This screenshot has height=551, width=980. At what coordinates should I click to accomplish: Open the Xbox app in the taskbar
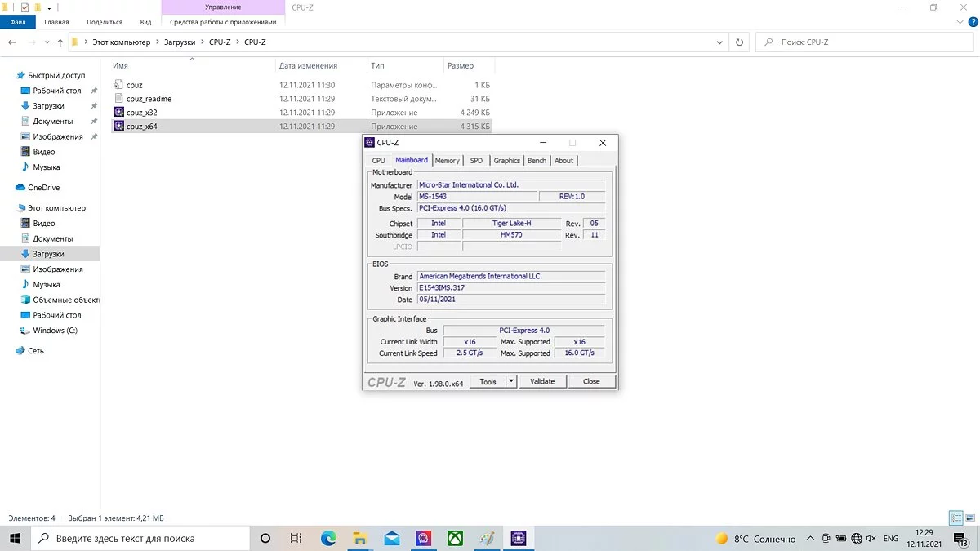pos(455,539)
